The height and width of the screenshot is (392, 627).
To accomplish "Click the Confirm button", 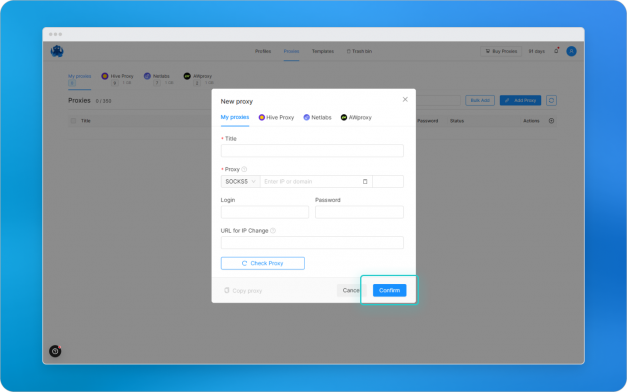I will 389,290.
